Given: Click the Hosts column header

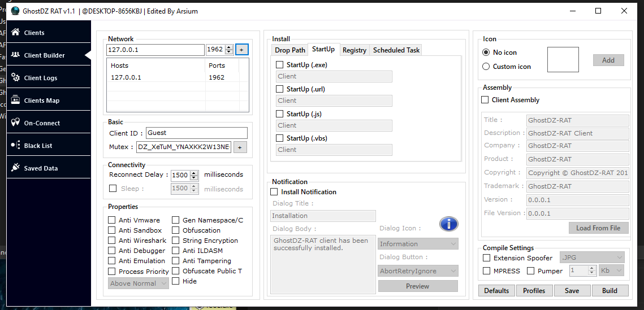Looking at the screenshot, I should [156, 66].
